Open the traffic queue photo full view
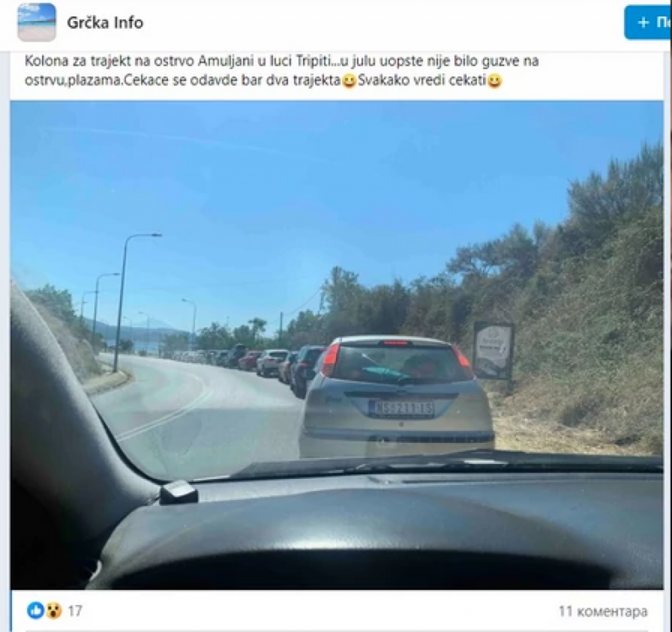 [x=337, y=345]
